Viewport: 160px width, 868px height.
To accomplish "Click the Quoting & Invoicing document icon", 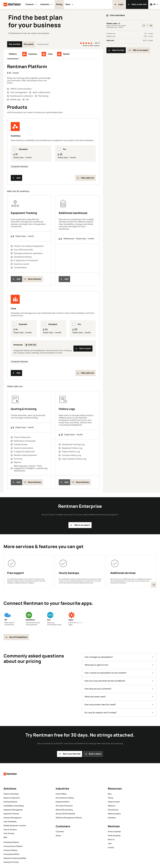I will [x=15, y=399].
